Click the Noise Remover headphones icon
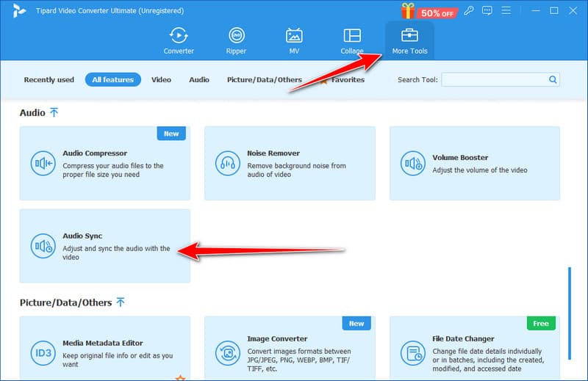The height and width of the screenshot is (381, 588). (228, 164)
